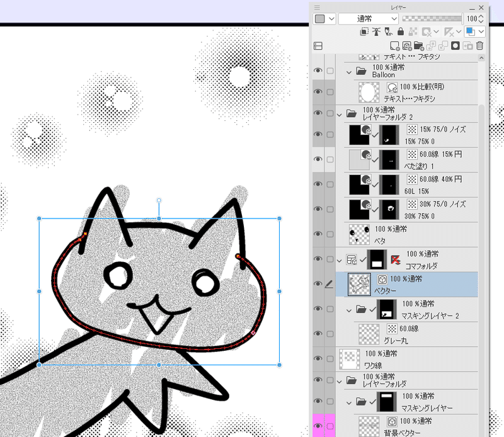The width and height of the screenshot is (504, 437).
Task: Click the enable mask icon
Action: pos(427,31)
